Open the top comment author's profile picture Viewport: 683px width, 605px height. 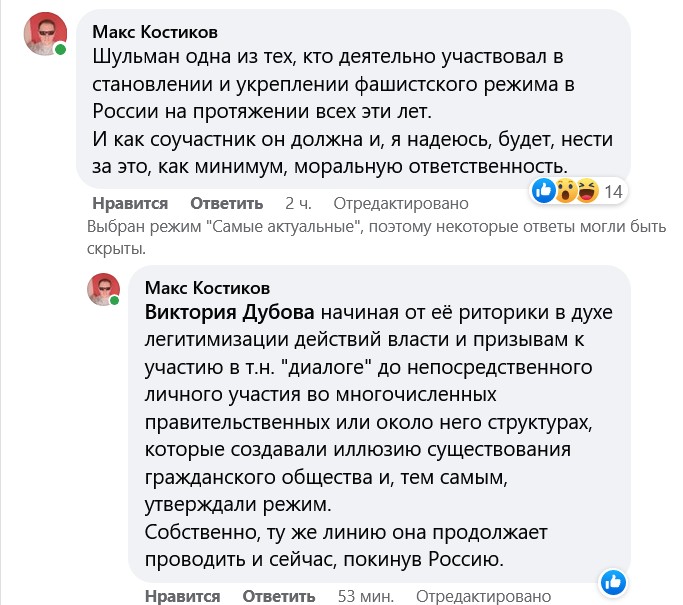click(x=44, y=34)
